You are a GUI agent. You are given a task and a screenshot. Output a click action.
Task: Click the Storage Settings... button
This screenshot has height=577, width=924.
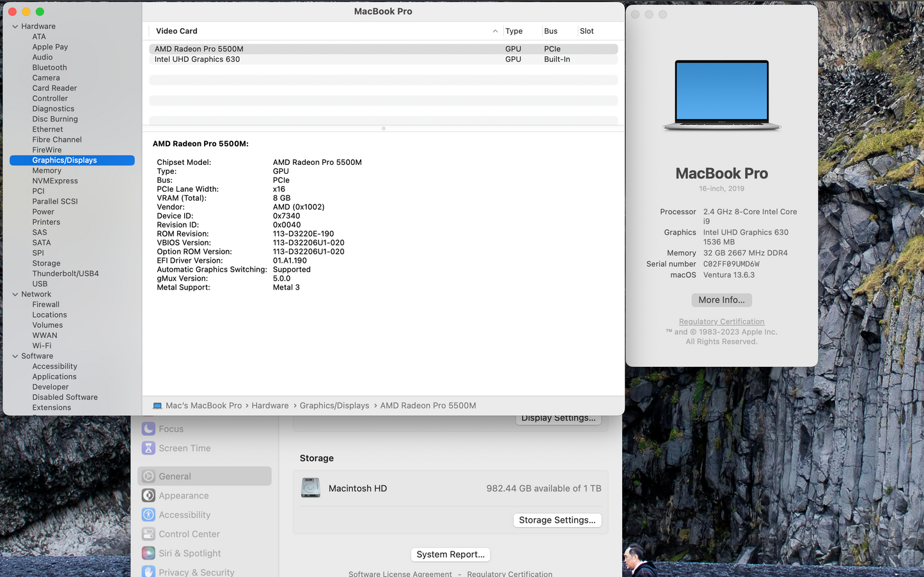point(556,520)
